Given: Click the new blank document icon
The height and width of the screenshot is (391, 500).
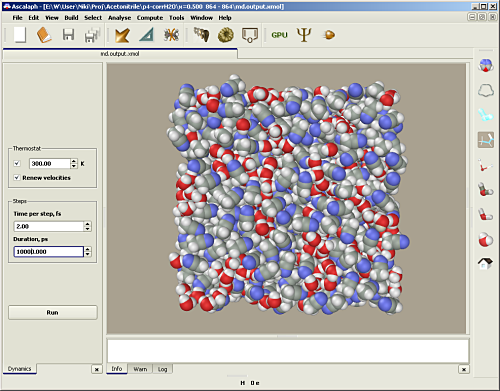Looking at the screenshot, I should tap(20, 35).
